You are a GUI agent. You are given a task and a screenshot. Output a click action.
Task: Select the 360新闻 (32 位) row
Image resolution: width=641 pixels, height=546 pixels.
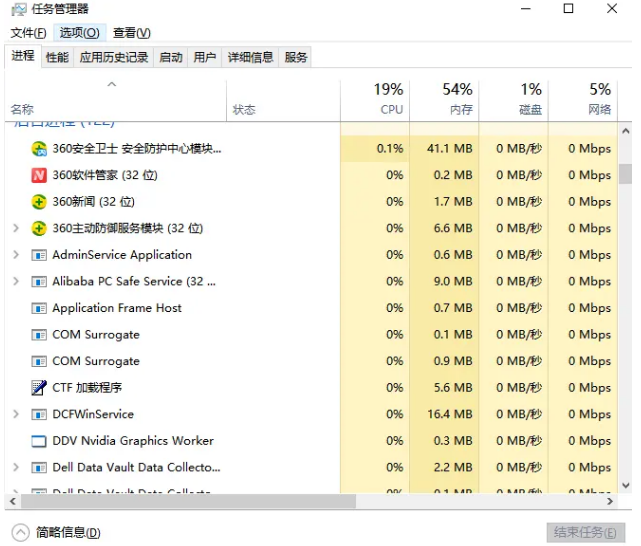tap(311, 202)
